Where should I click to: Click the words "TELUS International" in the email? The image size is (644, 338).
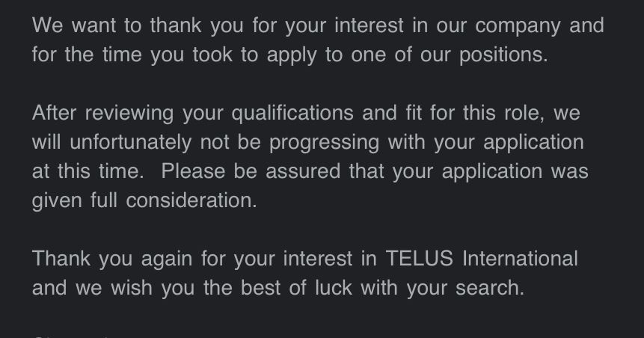pyautogui.click(x=482, y=259)
